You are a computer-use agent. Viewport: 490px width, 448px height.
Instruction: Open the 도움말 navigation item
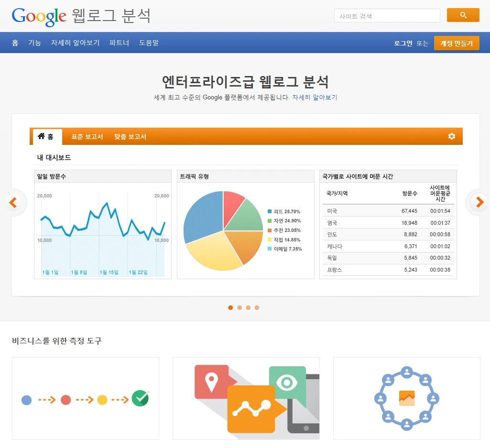click(x=149, y=43)
